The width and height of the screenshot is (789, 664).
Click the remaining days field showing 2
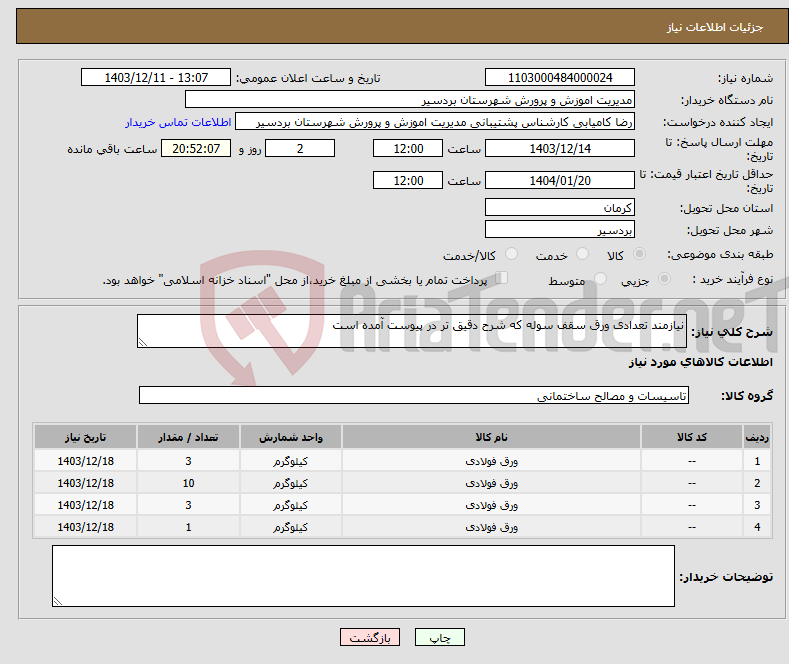click(x=300, y=148)
